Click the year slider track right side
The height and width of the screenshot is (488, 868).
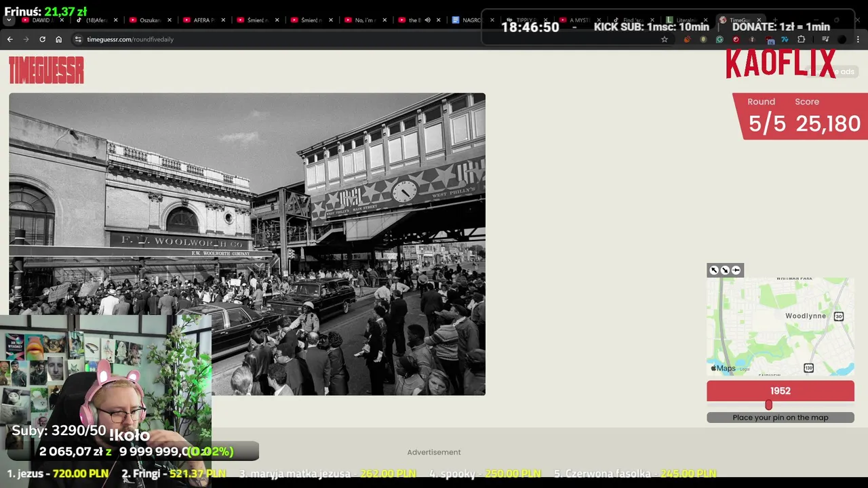coord(812,405)
